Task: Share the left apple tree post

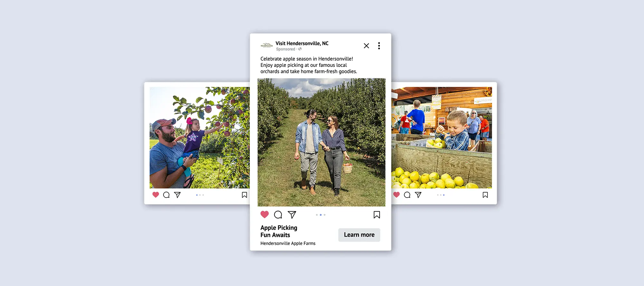Action: point(177,195)
